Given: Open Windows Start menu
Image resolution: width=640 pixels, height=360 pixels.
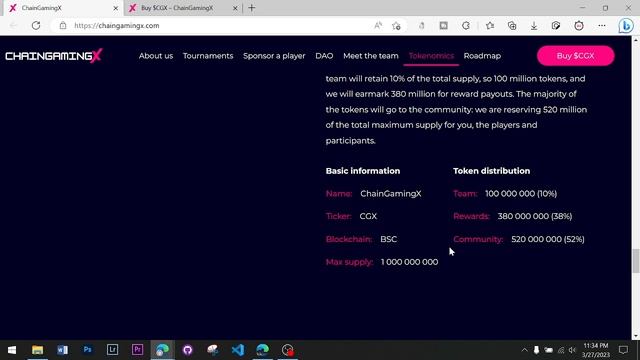Looking at the screenshot, I should click(x=12, y=350).
